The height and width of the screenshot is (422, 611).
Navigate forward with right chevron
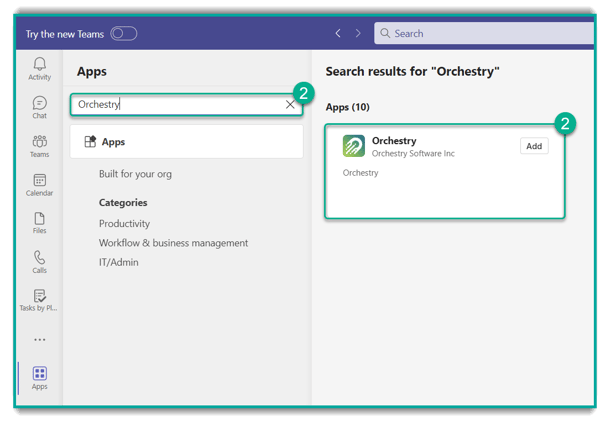[x=358, y=33]
